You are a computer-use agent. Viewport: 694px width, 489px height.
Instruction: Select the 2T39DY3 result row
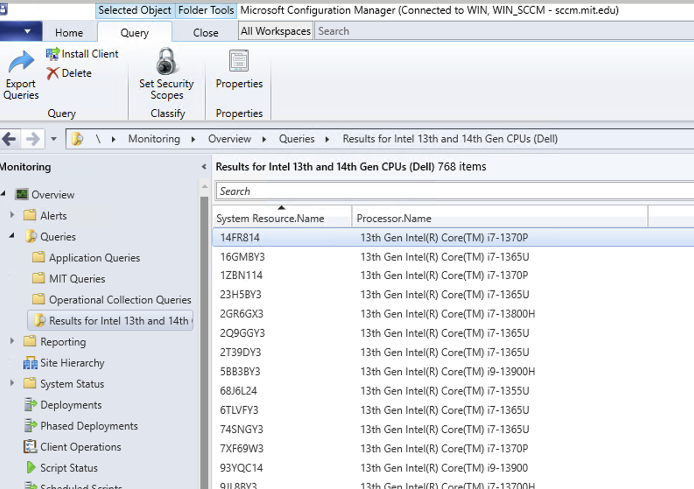point(453,352)
